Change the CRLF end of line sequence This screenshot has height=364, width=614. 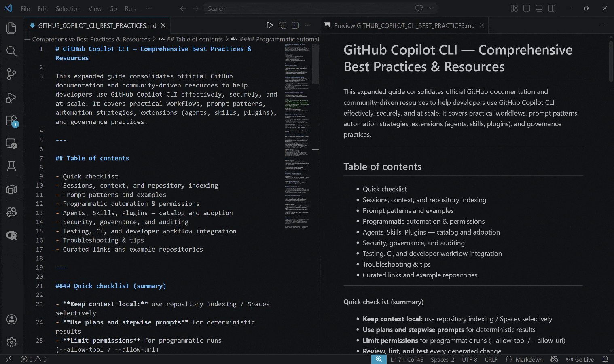point(491,359)
